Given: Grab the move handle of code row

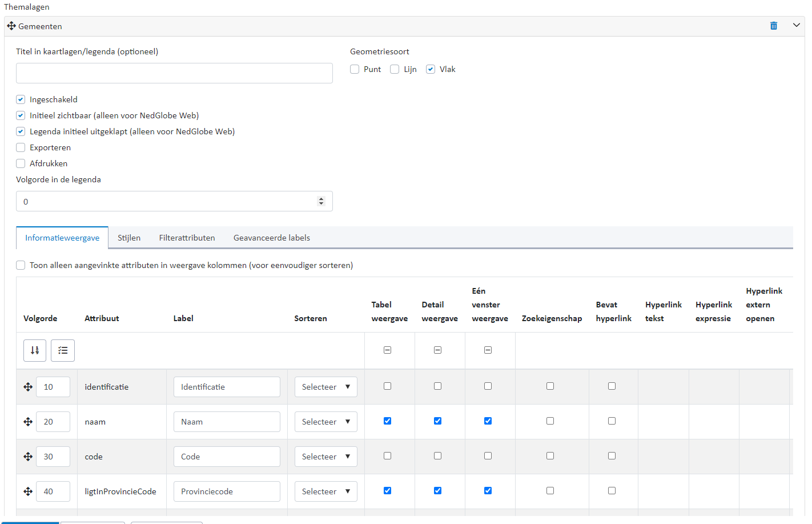Looking at the screenshot, I should (28, 457).
